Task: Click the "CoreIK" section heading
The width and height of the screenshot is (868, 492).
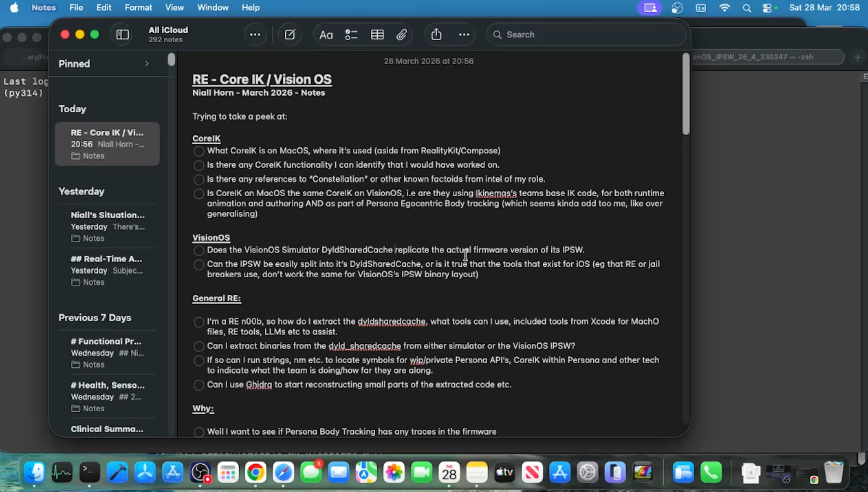Action: click(x=206, y=138)
